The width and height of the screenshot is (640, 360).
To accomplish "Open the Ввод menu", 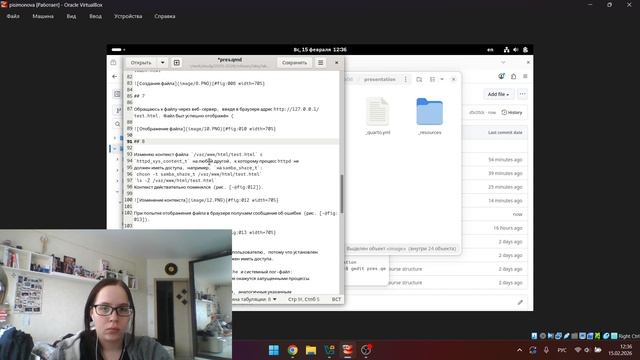I will [96, 16].
